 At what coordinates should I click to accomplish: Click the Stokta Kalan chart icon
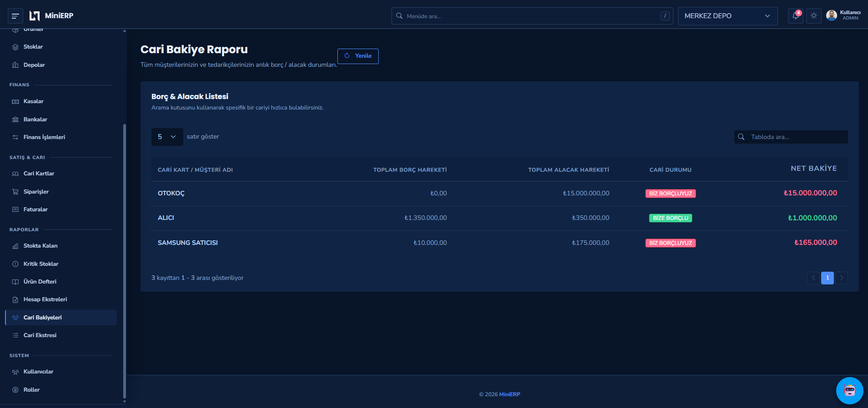[15, 246]
